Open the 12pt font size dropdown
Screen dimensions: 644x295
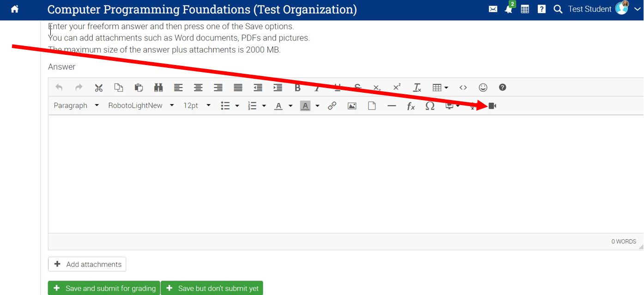click(x=197, y=106)
